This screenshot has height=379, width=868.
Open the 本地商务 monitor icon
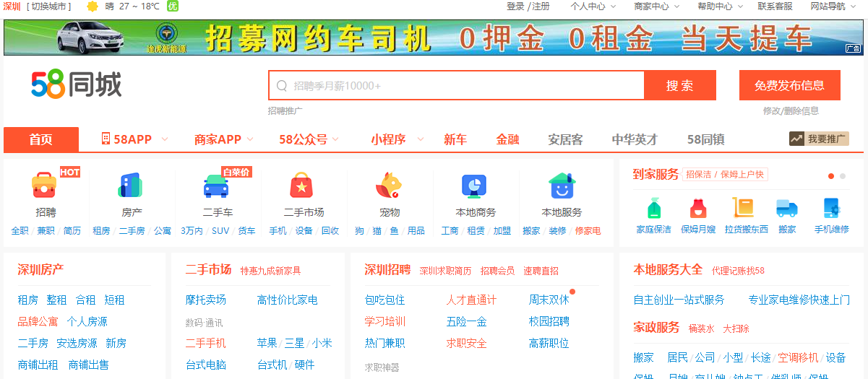coord(475,186)
